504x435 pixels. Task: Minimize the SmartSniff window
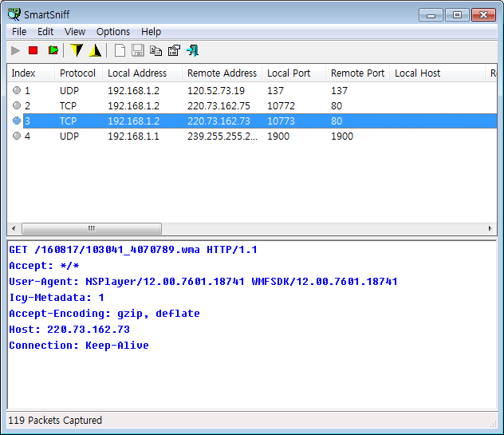pos(431,15)
